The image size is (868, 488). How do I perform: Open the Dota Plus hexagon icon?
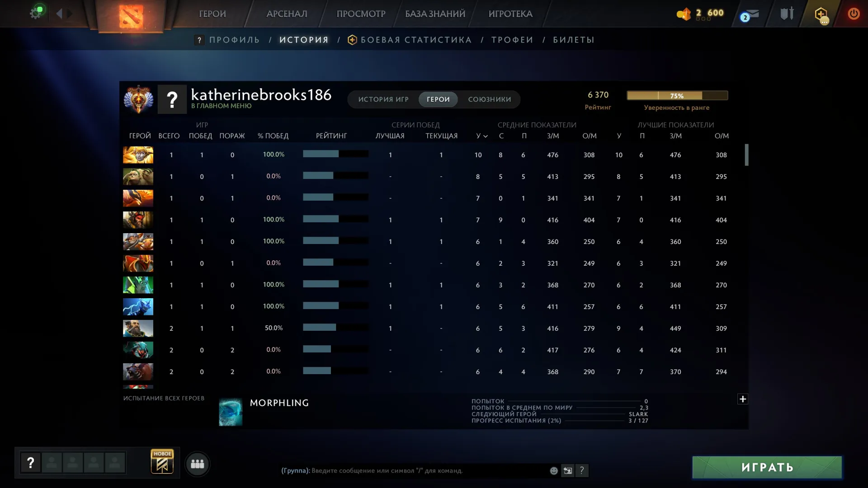(x=821, y=14)
